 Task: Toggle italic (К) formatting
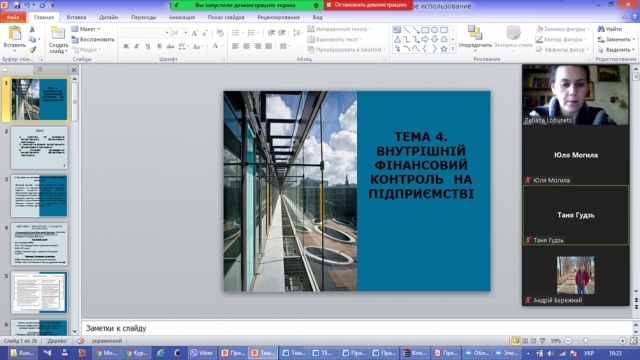pyautogui.click(x=137, y=46)
